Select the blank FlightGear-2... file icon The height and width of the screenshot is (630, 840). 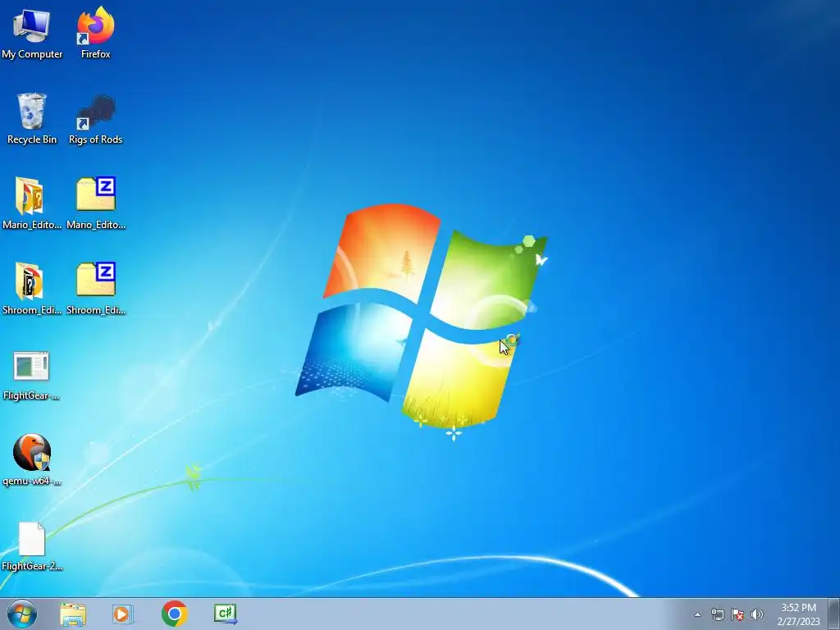(32, 539)
